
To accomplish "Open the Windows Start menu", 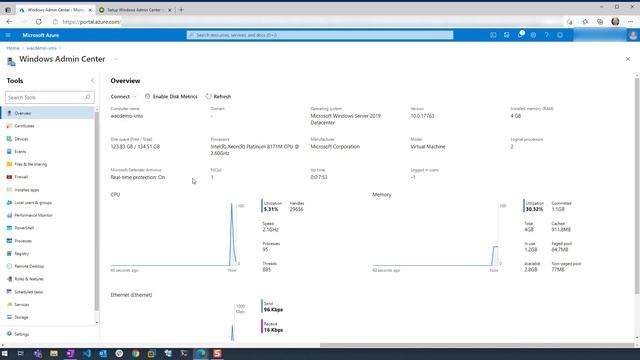I will click(x=5, y=353).
